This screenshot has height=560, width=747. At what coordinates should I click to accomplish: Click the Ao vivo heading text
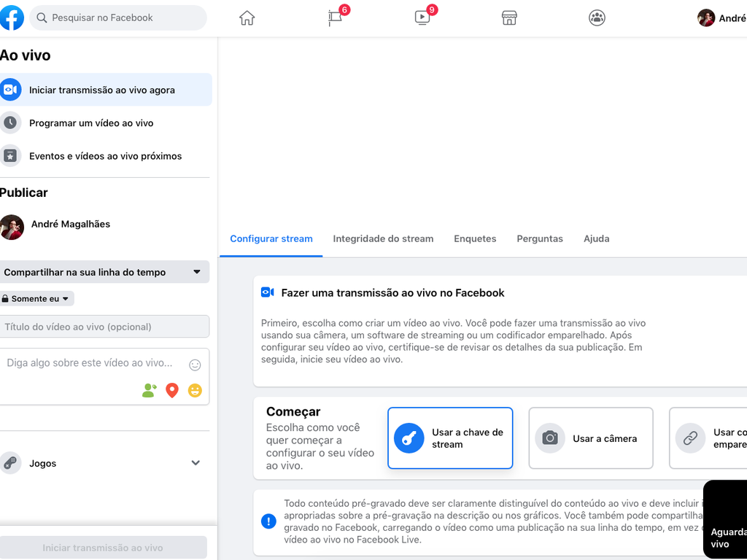(x=25, y=55)
